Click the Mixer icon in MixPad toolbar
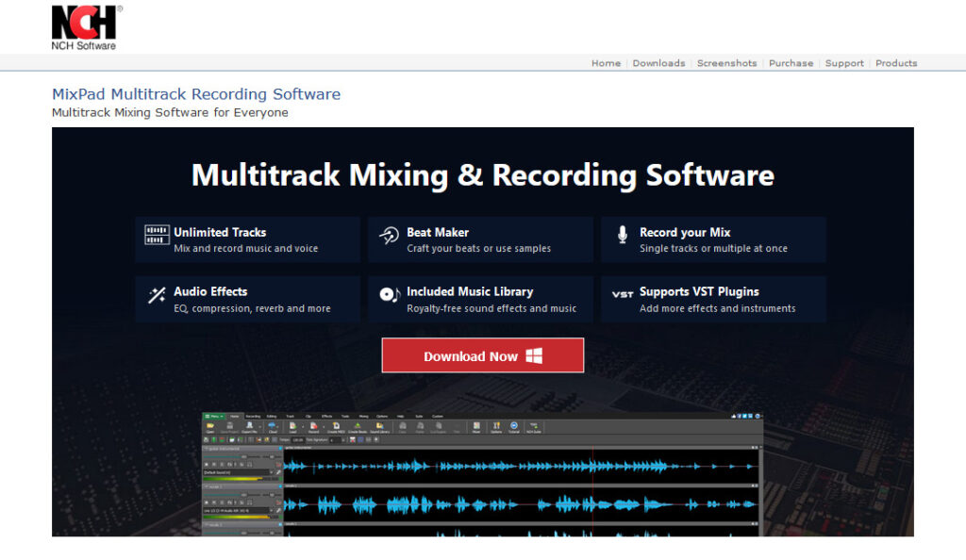The height and width of the screenshot is (560, 966). pyautogui.click(x=476, y=428)
